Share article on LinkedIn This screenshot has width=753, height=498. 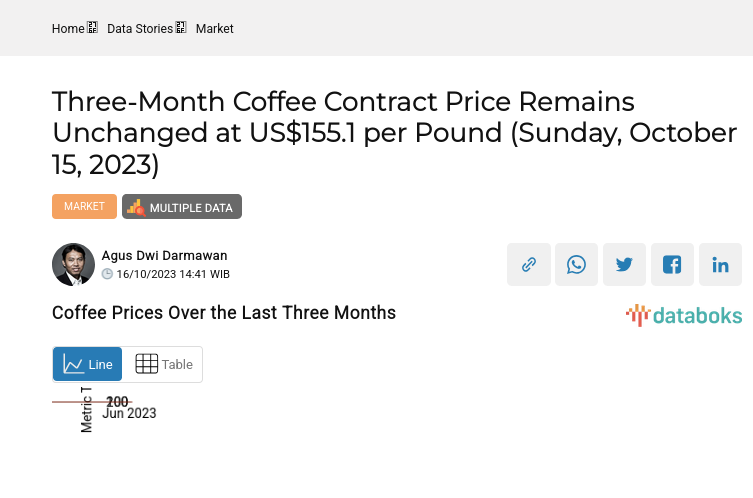720,265
